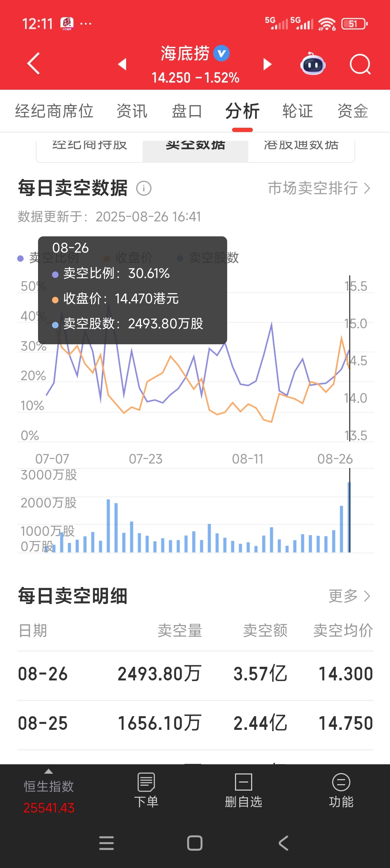
Task: Select the 分析 tab
Action: coord(242,111)
